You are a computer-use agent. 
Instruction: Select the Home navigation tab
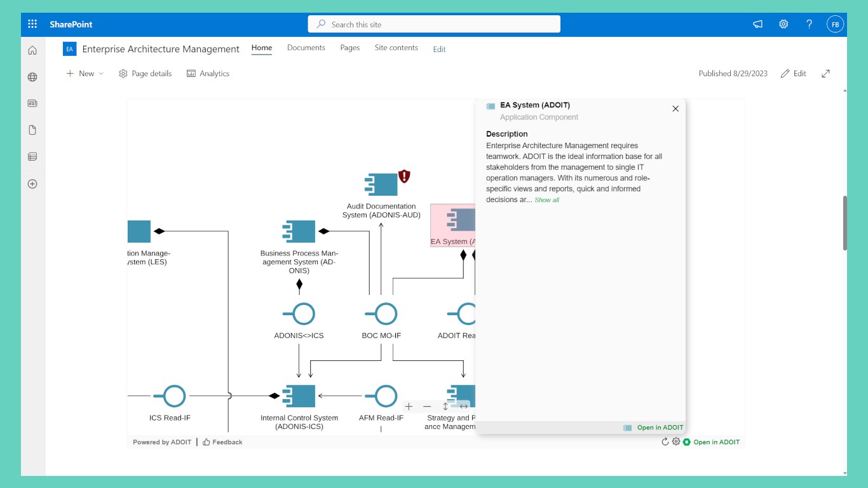(x=262, y=48)
